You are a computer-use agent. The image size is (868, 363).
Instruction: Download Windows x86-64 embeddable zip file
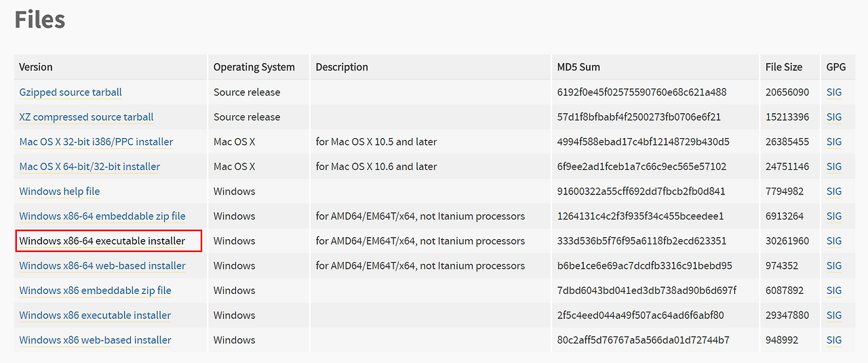pos(102,216)
